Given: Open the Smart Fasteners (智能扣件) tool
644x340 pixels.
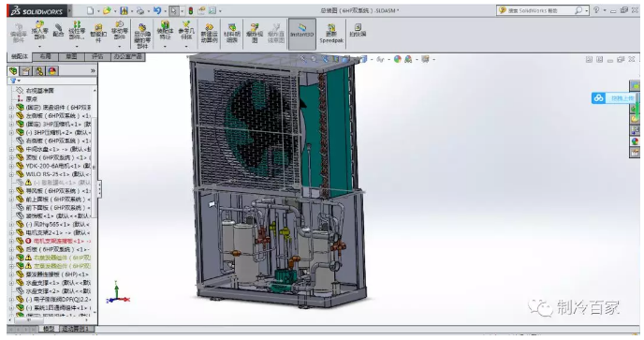Looking at the screenshot, I should 98,33.
